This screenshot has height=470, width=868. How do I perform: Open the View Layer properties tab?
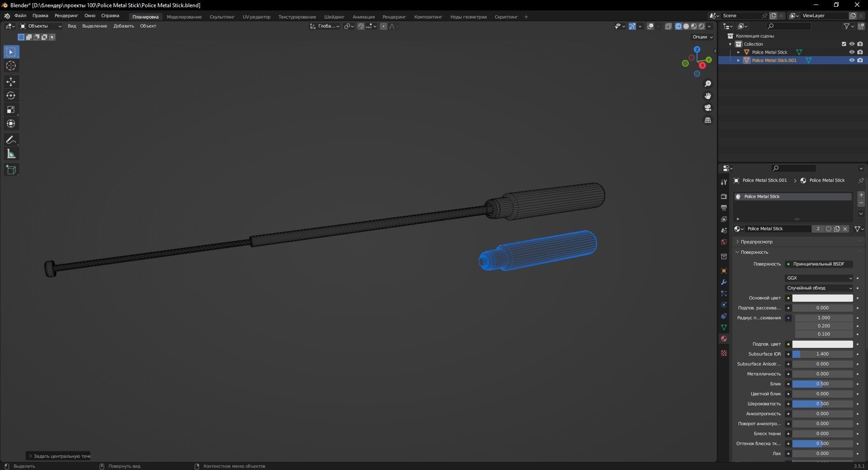[724, 219]
